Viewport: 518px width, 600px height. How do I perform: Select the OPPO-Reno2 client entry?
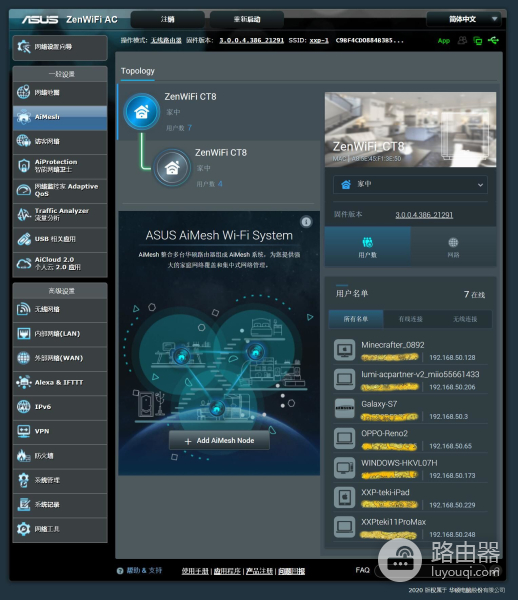click(x=410, y=439)
